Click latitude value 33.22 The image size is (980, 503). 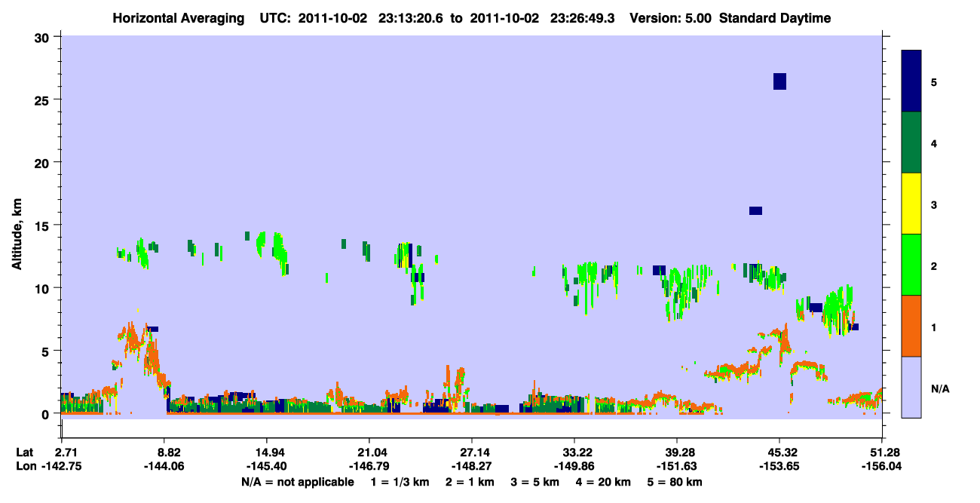click(574, 452)
